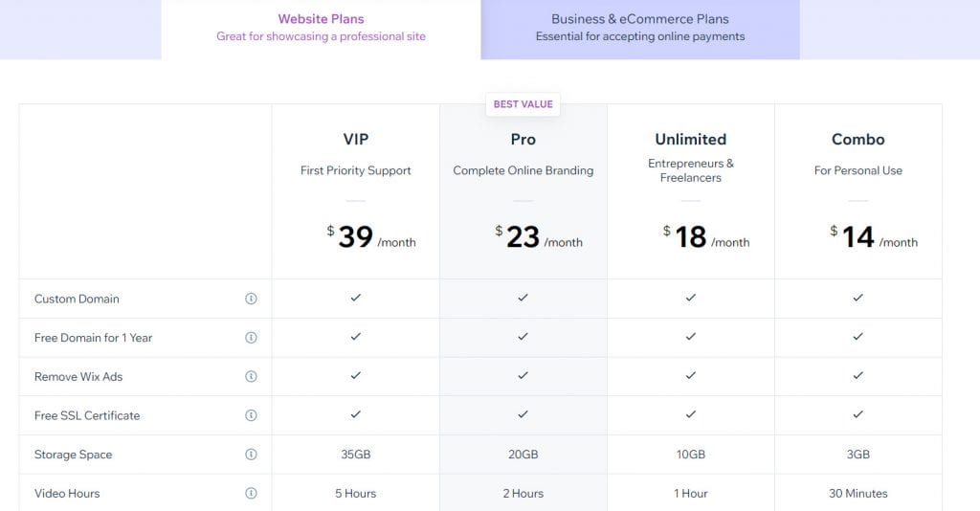The width and height of the screenshot is (980, 511).
Task: Open the Storage Space info icon
Action: (x=251, y=455)
